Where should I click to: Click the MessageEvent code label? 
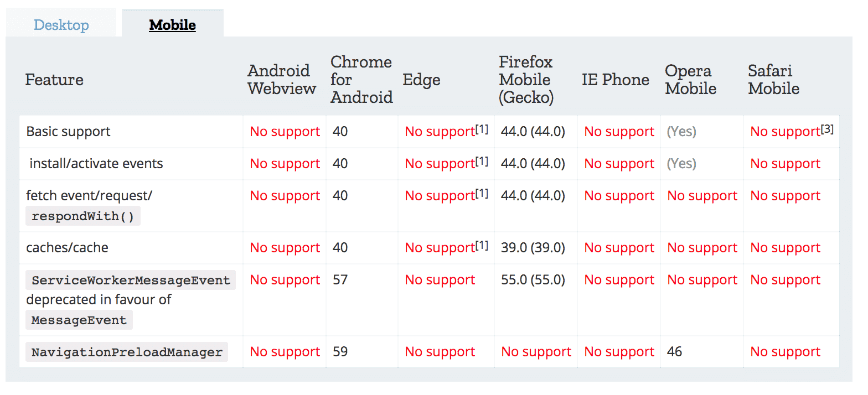pyautogui.click(x=79, y=320)
